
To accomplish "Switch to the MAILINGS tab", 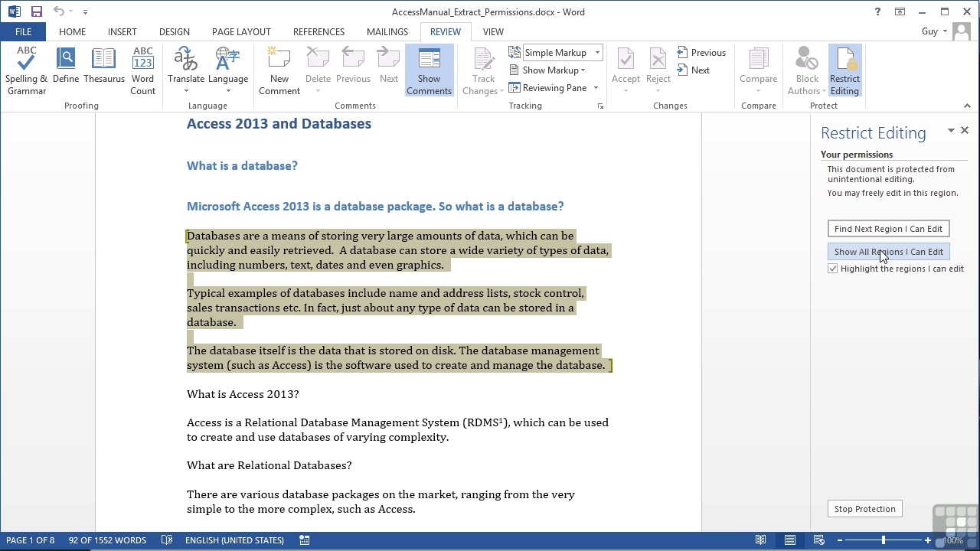I will (387, 31).
